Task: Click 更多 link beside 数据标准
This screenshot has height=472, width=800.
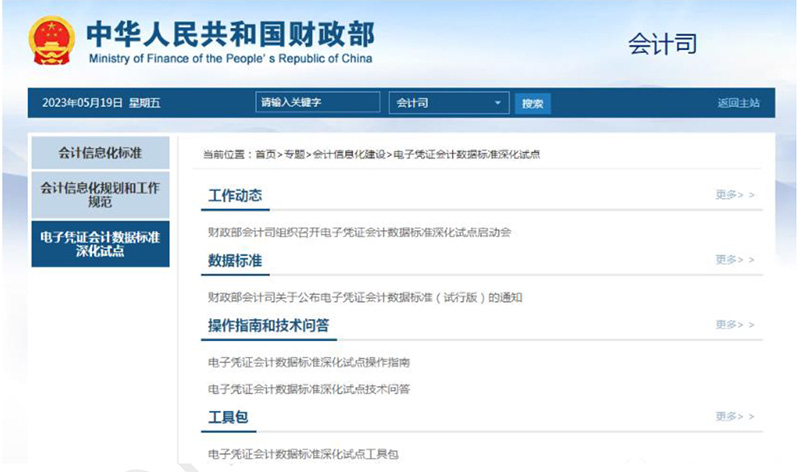Action: click(734, 259)
